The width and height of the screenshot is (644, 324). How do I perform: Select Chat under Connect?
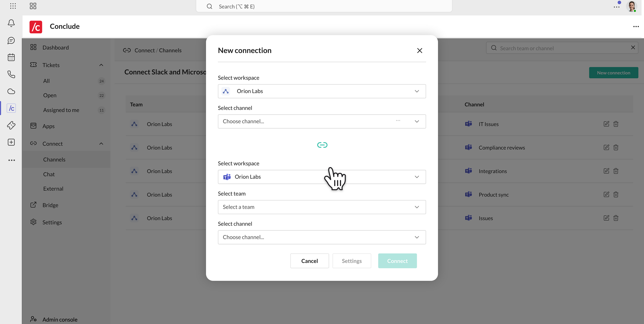49,174
